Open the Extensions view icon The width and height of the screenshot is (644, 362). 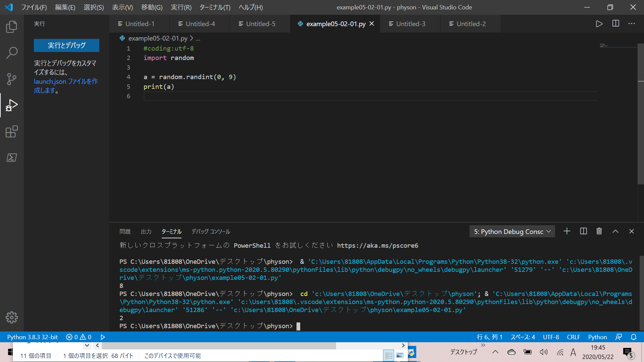tap(12, 132)
